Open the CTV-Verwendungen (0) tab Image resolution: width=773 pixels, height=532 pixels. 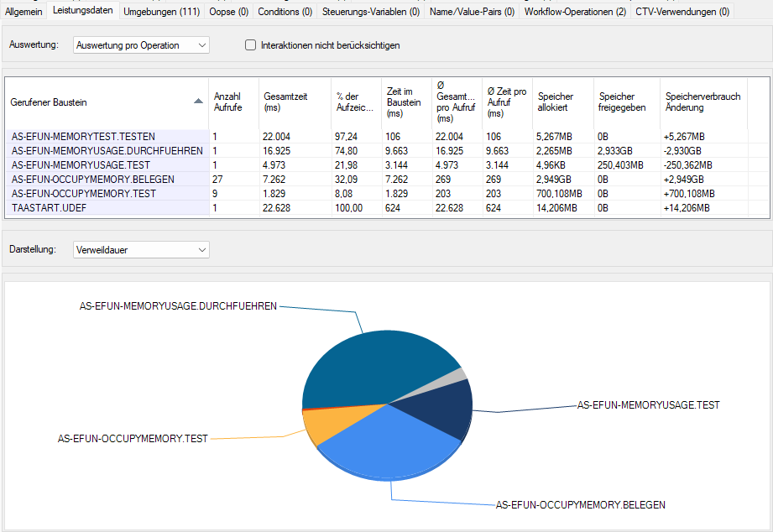[x=682, y=12]
